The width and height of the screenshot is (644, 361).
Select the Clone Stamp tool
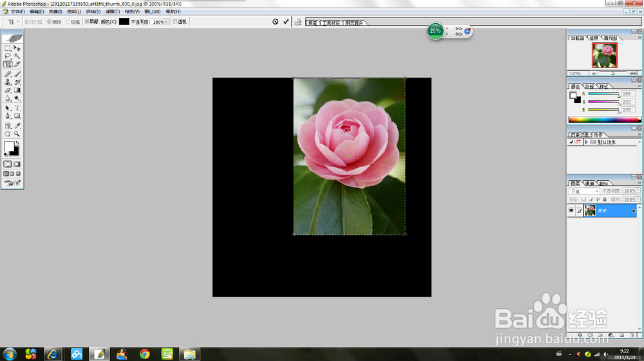[8, 82]
